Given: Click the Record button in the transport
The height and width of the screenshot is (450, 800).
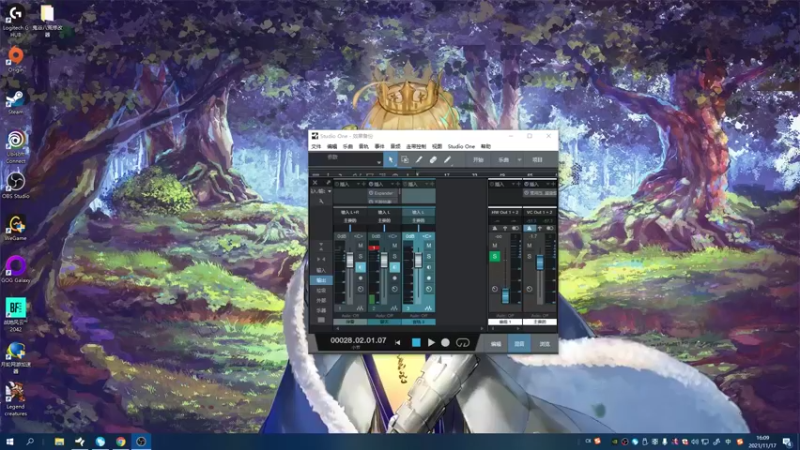Looking at the screenshot, I should click(x=445, y=342).
